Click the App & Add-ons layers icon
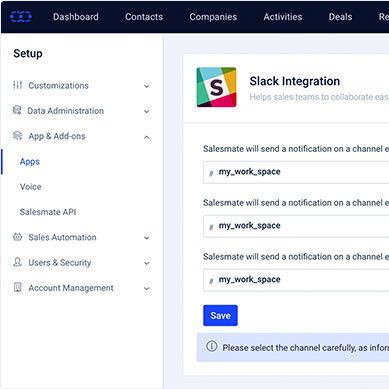Screen dimensions: 389x389 pos(17,135)
